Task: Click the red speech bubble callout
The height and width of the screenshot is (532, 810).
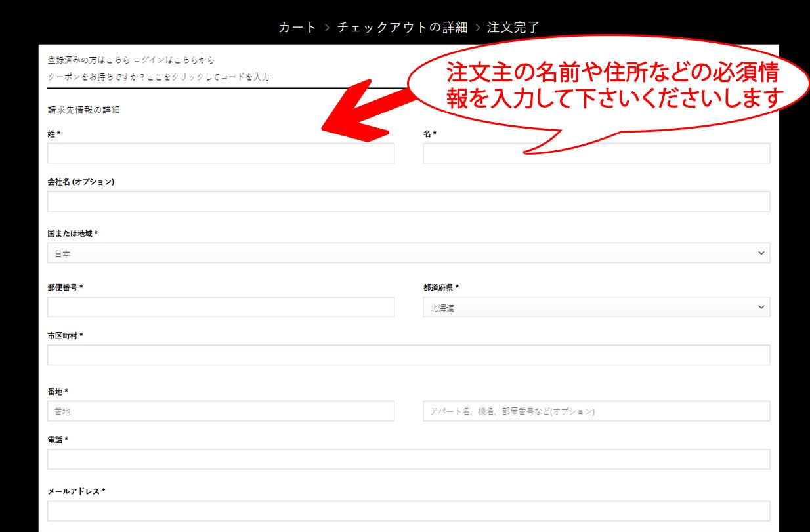Action: [610, 85]
